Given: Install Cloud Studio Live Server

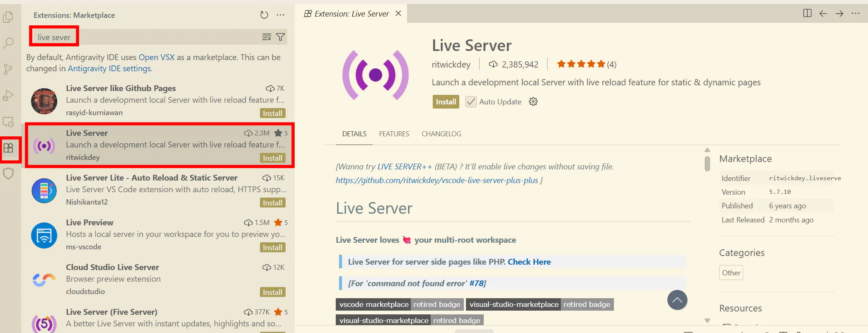Looking at the screenshot, I should click(x=273, y=292).
